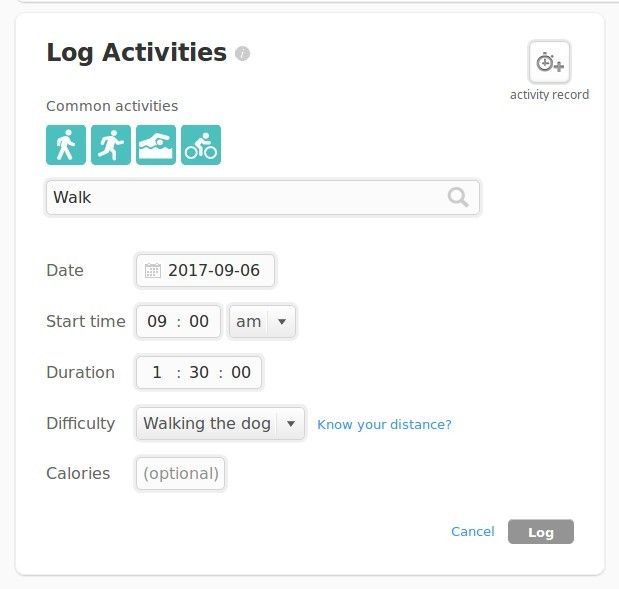Open the activity record stopwatch

pyautogui.click(x=549, y=63)
